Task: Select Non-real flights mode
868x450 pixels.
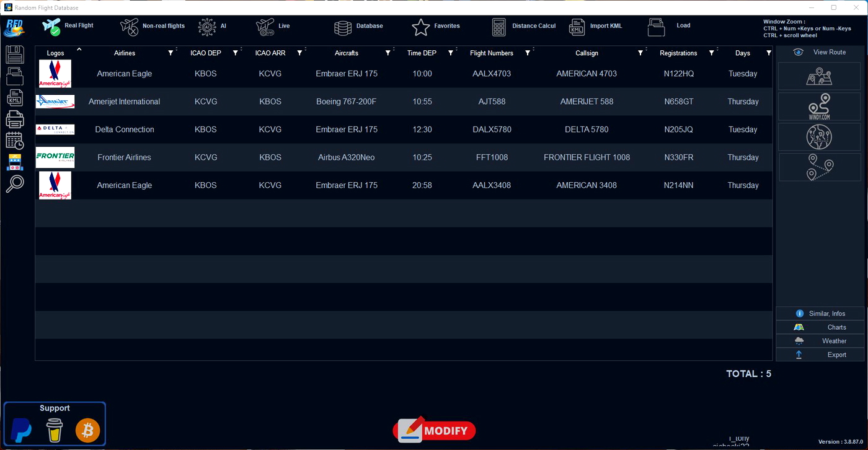Action: [x=153, y=26]
